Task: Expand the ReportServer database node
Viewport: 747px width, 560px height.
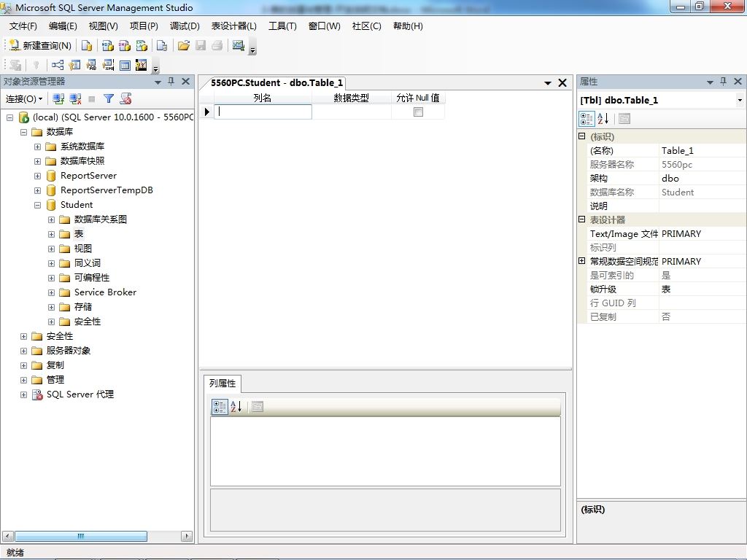Action: (37, 176)
